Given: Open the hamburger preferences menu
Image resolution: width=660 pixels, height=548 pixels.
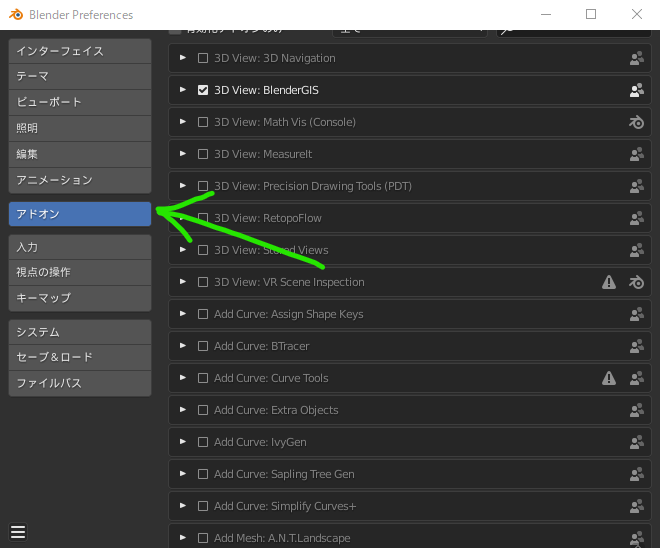Looking at the screenshot, I should tap(18, 532).
